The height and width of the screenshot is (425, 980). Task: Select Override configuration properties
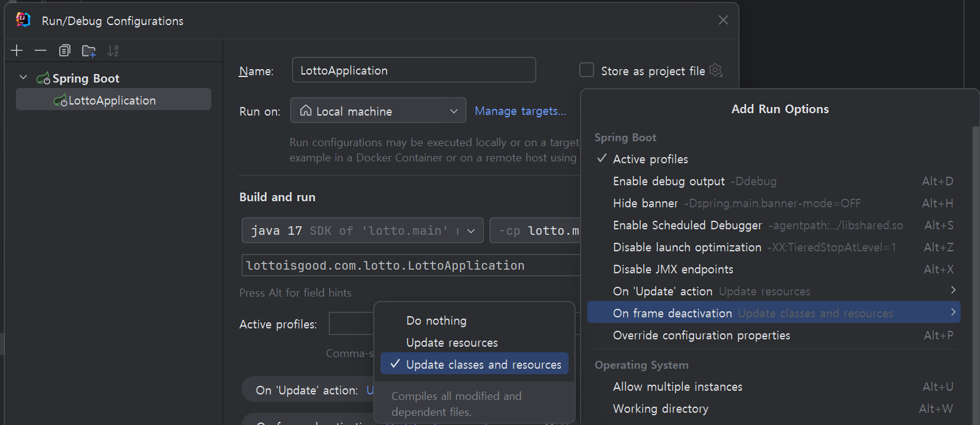(x=774, y=335)
